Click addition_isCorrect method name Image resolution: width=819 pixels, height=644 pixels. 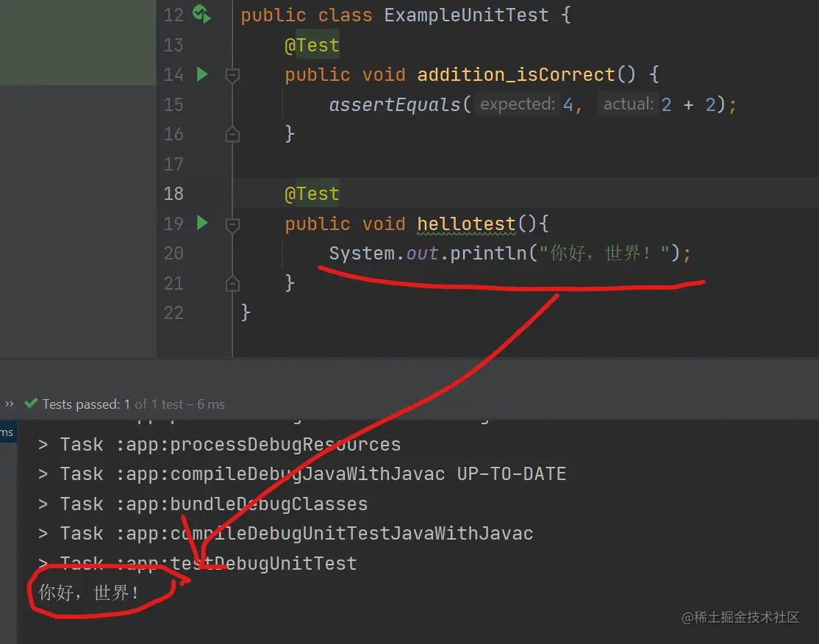point(515,75)
